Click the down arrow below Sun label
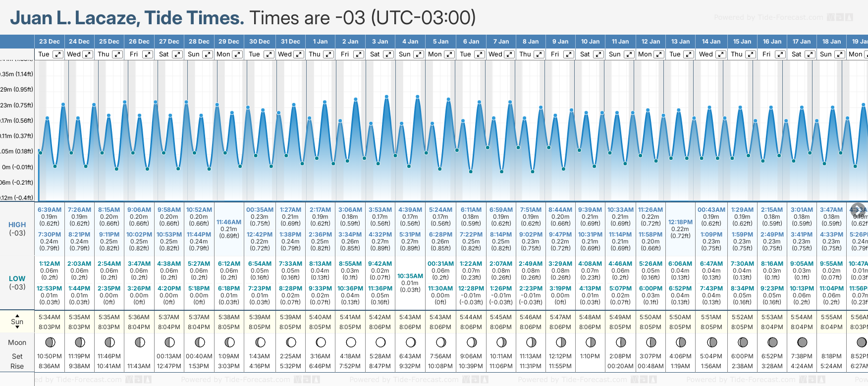The height and width of the screenshot is (386, 868). [x=17, y=328]
